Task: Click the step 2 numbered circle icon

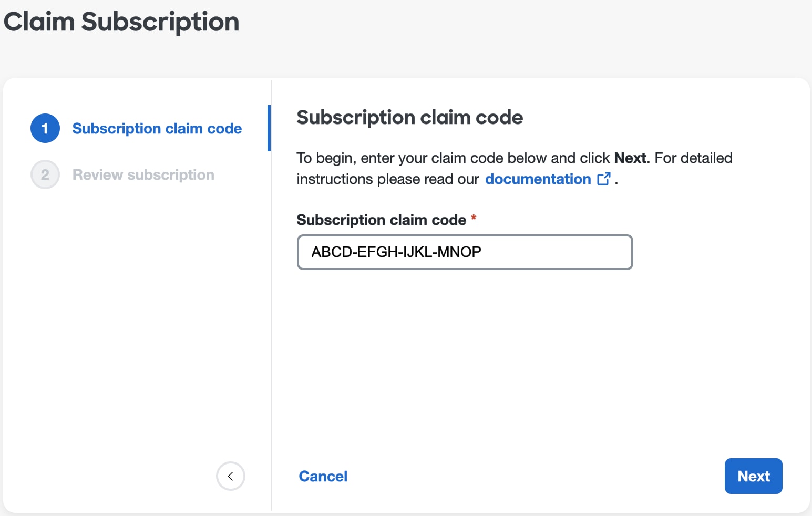Action: (x=45, y=174)
